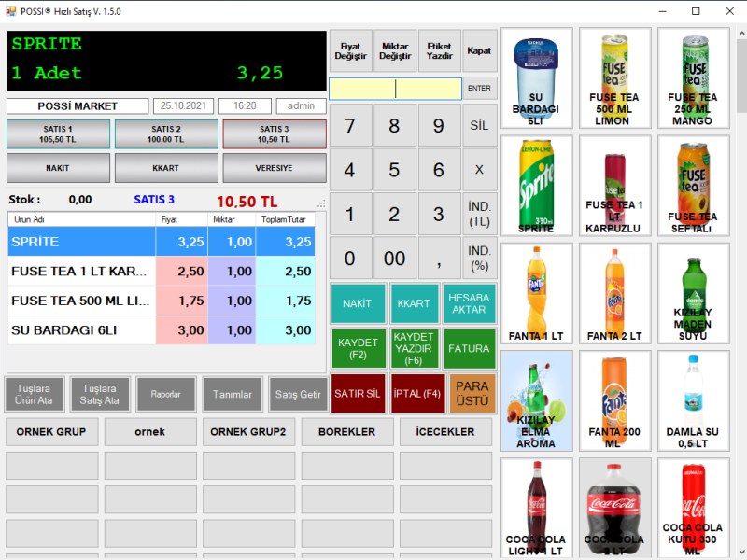This screenshot has width=747, height=560.
Task: Choose COCA COLA LIGHT 1 LT tile
Action: pyautogui.click(x=536, y=508)
